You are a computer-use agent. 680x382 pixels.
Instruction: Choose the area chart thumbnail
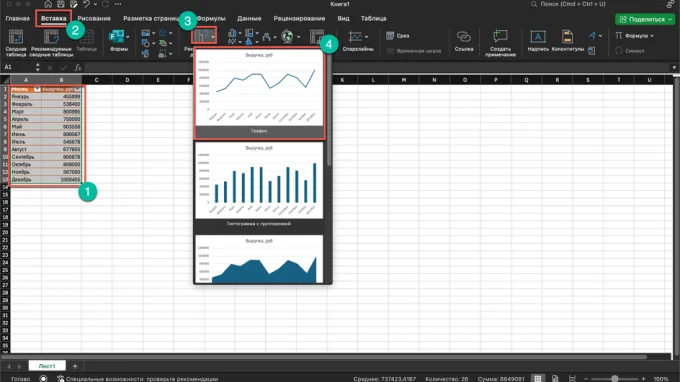click(x=259, y=259)
